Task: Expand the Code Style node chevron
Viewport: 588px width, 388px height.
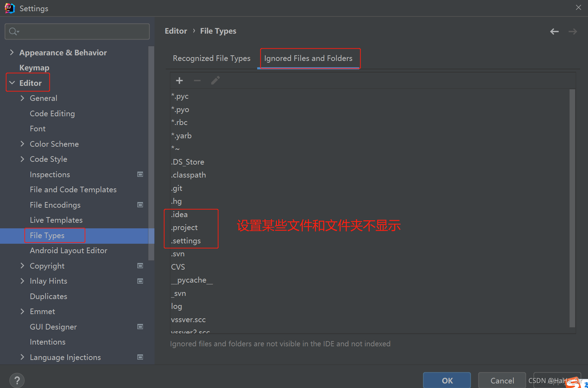Action: pyautogui.click(x=22, y=159)
